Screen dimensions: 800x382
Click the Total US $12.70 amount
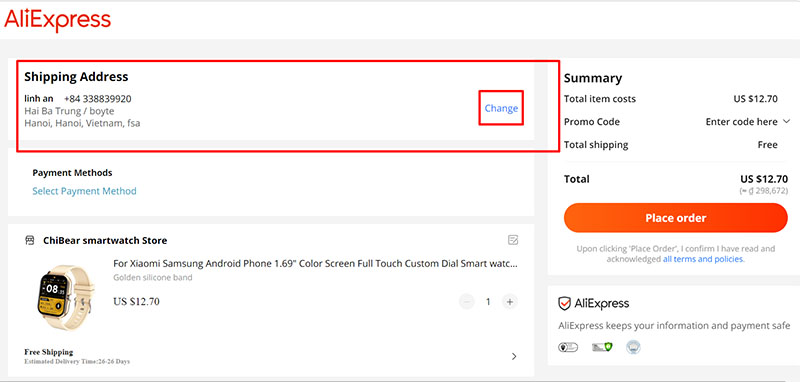click(x=764, y=180)
